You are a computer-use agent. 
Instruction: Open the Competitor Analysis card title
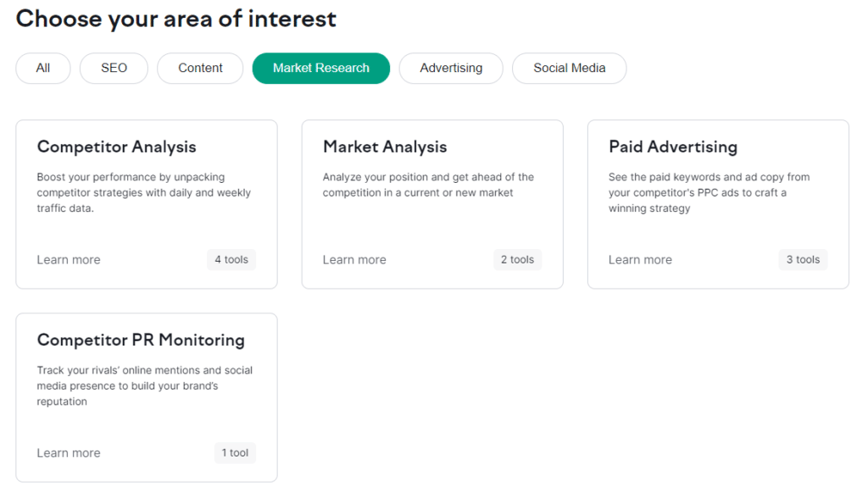[116, 146]
